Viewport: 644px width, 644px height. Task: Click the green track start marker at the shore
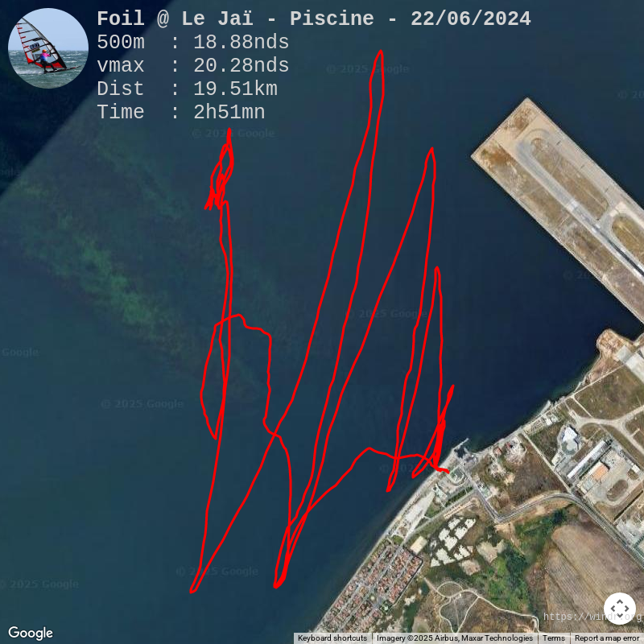448,472
